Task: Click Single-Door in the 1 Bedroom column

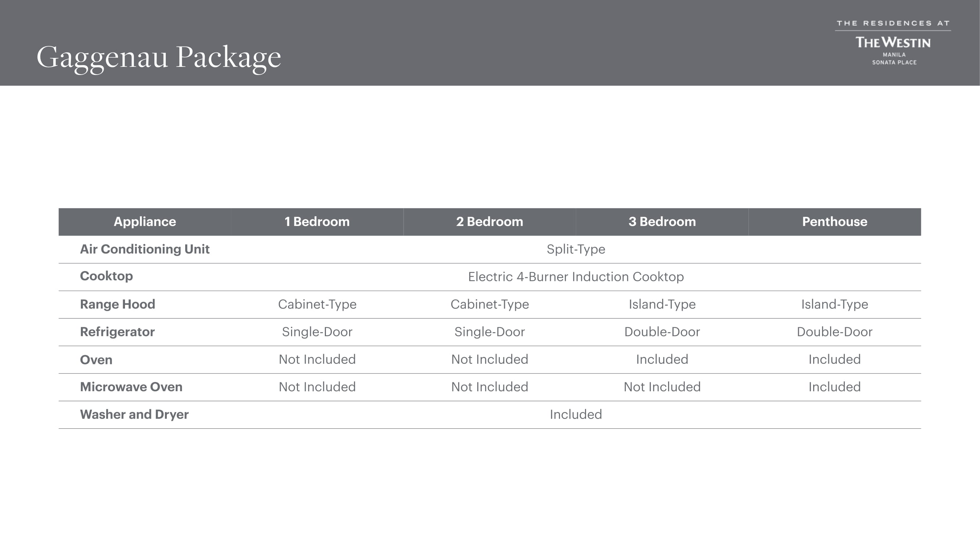Action: pos(317,332)
